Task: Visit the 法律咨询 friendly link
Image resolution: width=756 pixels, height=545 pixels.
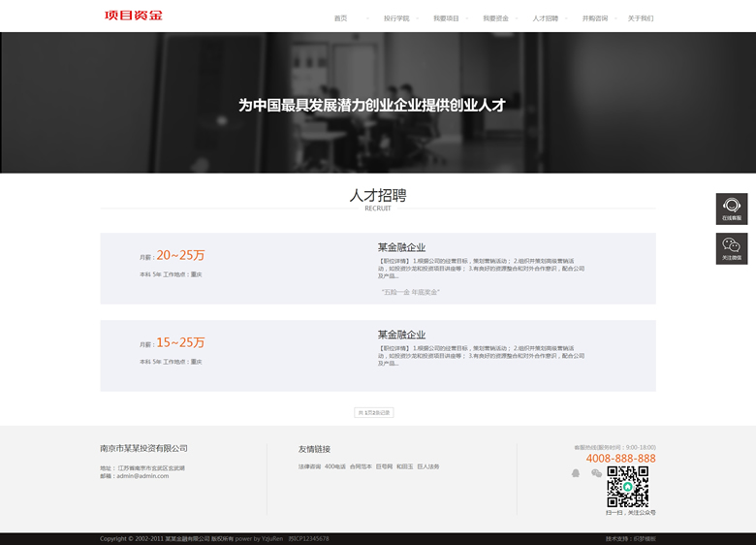Action: click(309, 466)
